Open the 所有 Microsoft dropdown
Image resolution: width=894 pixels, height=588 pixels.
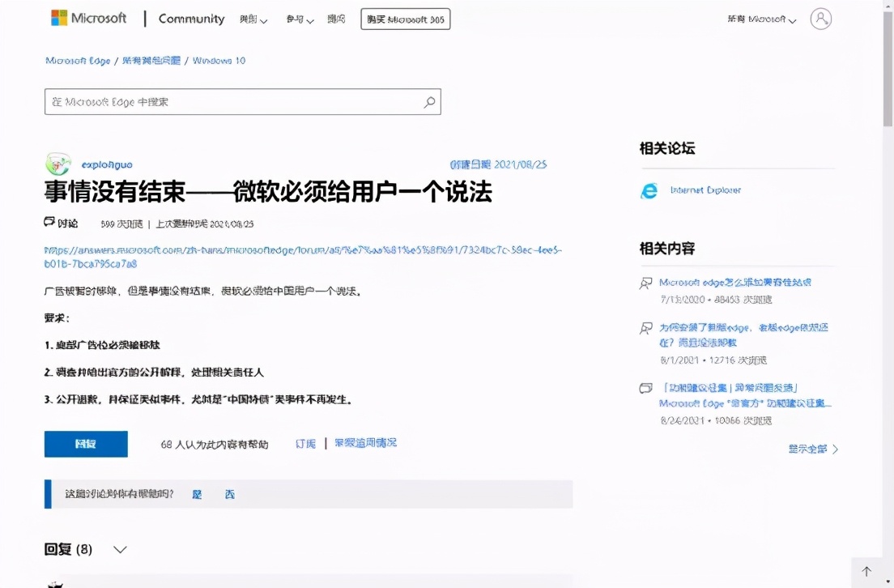(x=763, y=18)
